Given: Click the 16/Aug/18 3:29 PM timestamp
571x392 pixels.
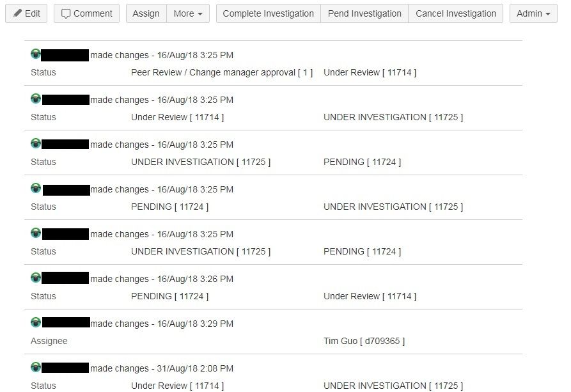Looking at the screenshot, I should [195, 324].
